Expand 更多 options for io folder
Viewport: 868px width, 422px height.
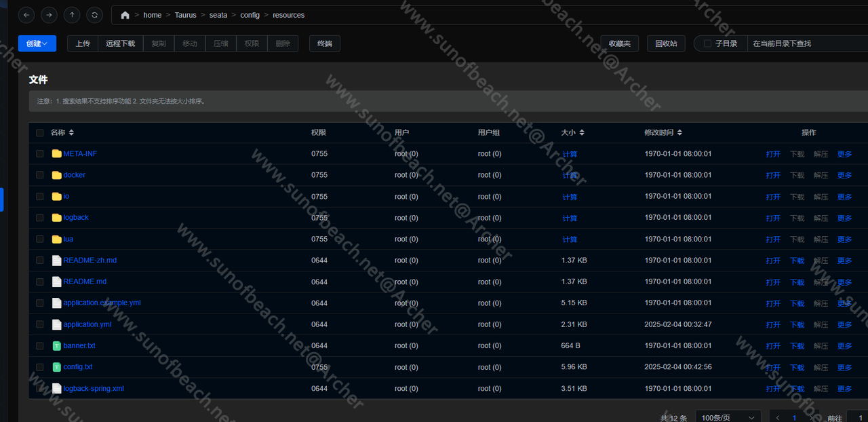[844, 197]
